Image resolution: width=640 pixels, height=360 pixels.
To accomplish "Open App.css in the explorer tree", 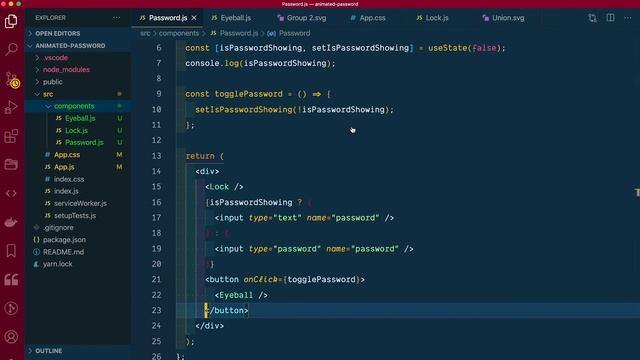I will click(x=67, y=155).
